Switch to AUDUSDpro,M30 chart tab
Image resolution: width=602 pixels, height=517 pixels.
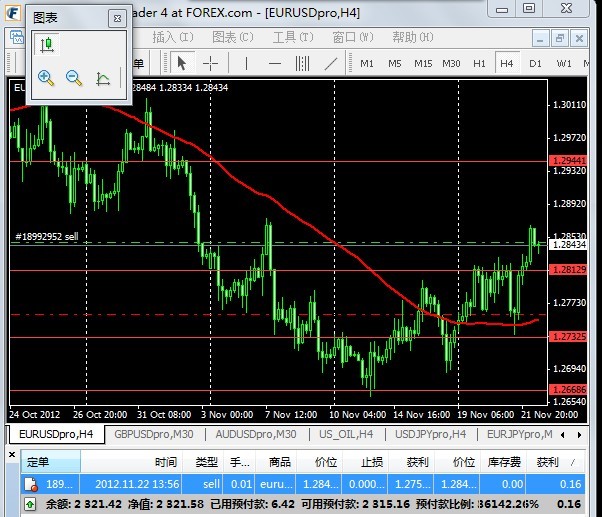point(256,434)
